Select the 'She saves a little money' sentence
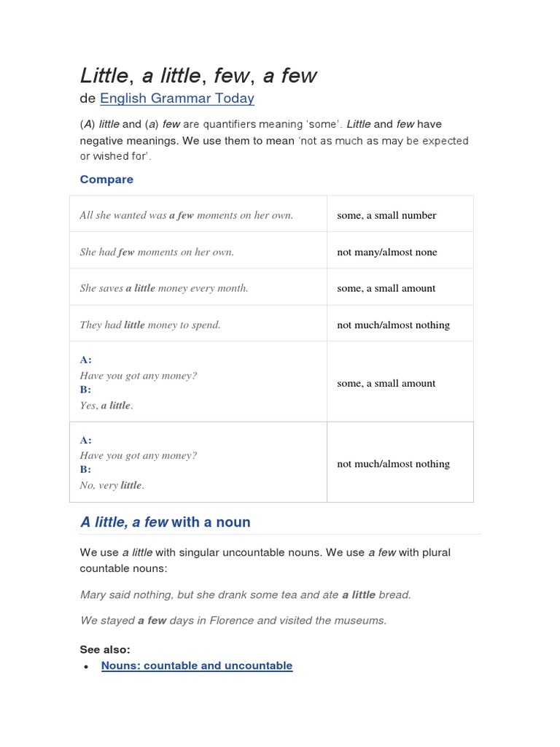The width and height of the screenshot is (560, 747). point(164,288)
